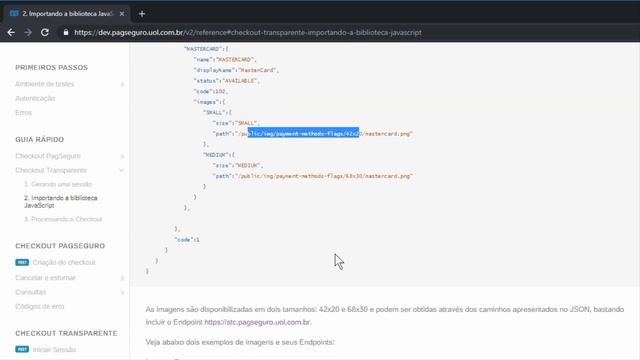The width and height of the screenshot is (640, 360).
Task: Click "size":"SMALL" JSON line
Action: 236,123
